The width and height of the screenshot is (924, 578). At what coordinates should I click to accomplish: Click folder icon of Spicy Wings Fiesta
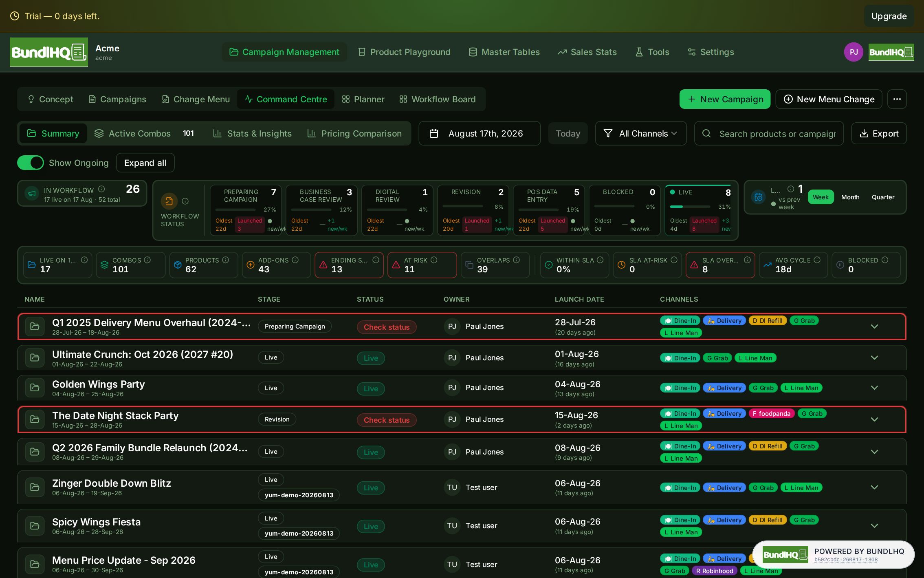(35, 526)
